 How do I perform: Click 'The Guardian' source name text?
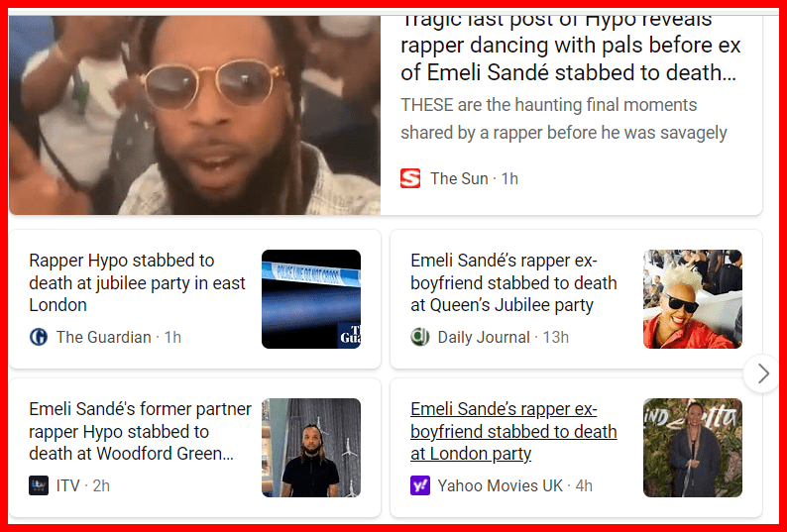pos(103,337)
